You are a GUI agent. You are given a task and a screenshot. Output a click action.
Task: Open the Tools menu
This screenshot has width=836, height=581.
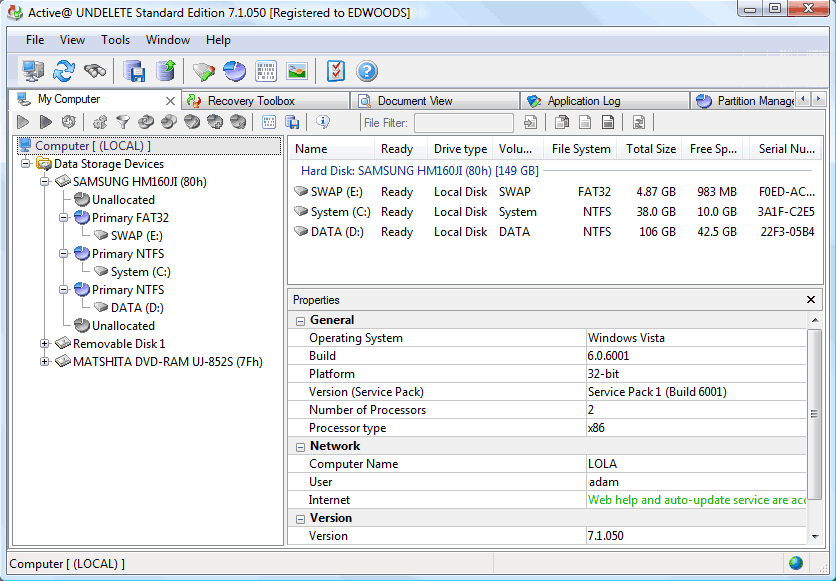pyautogui.click(x=115, y=40)
